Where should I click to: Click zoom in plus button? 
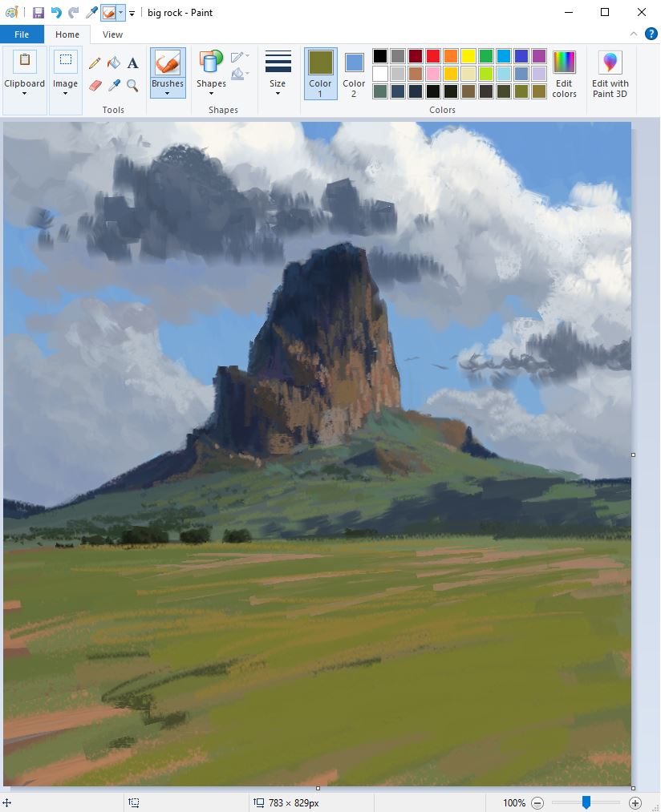[635, 803]
